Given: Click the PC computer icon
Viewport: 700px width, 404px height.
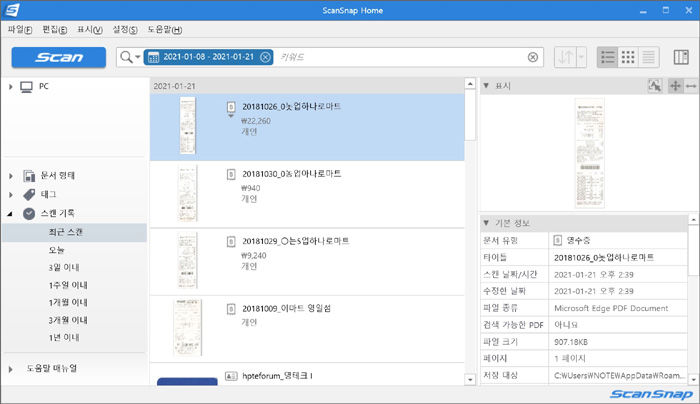Looking at the screenshot, I should tap(26, 87).
